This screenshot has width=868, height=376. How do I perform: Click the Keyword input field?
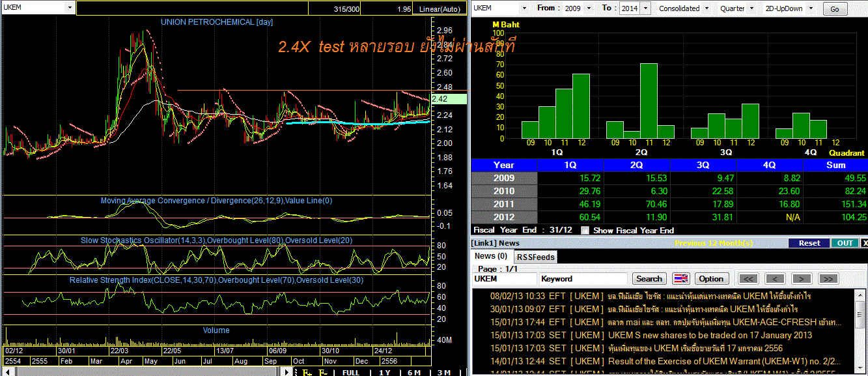coord(584,279)
